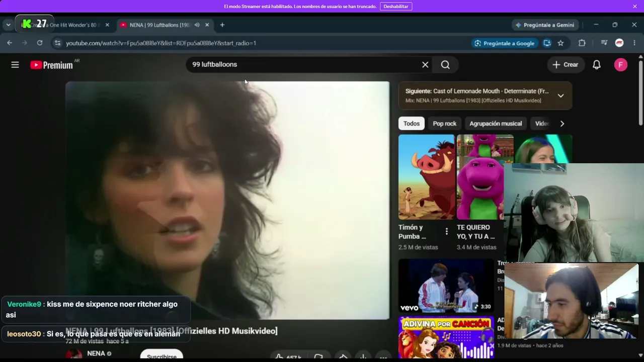Open Chrome's three-dot menu
This screenshot has height=362, width=644.
[634, 43]
